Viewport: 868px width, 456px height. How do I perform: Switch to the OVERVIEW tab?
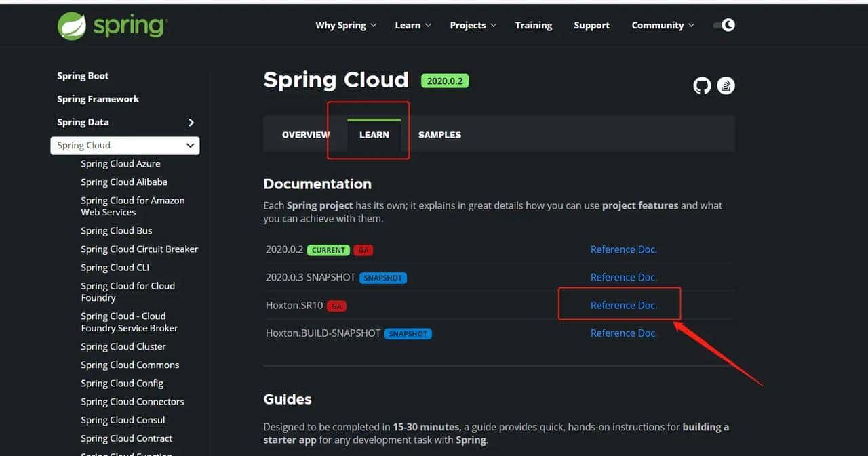[x=306, y=134]
